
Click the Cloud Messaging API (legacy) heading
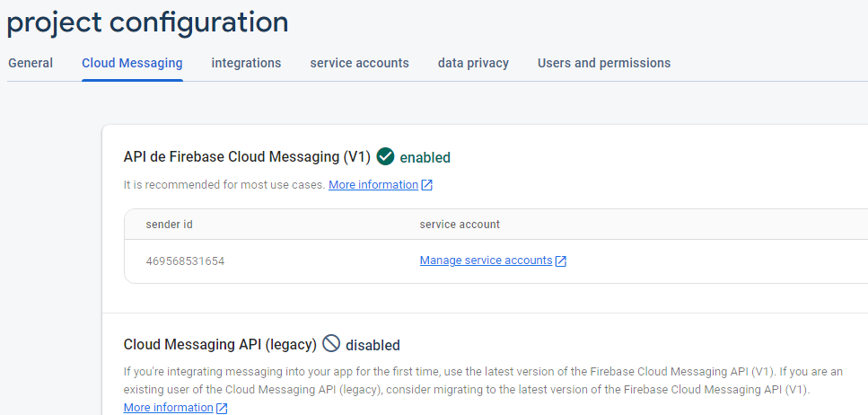[220, 345]
